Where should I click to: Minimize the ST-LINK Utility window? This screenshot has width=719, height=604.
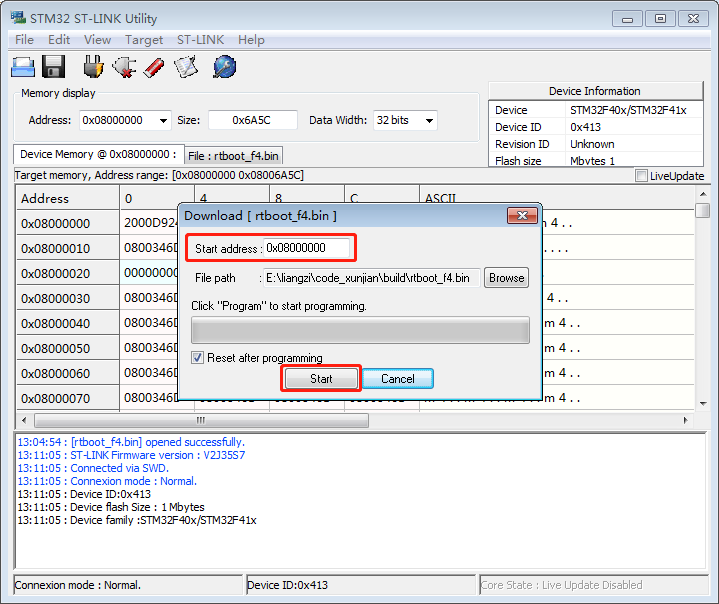(x=627, y=19)
